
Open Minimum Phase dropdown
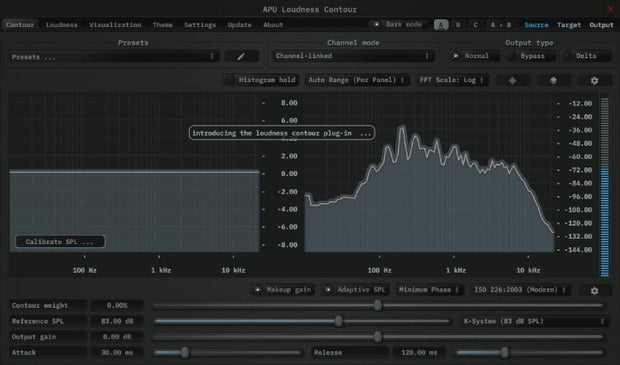click(429, 290)
